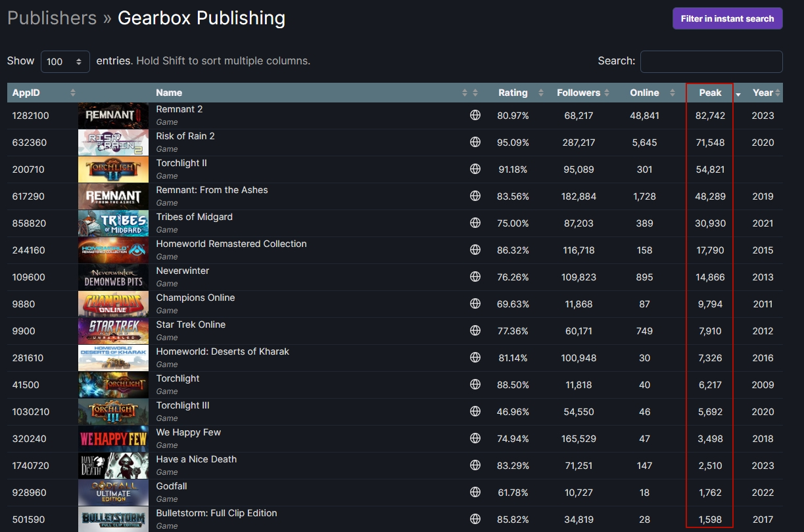Click globe icon in Champions Online row
Screen dimensions: 804x532
[x=475, y=304]
